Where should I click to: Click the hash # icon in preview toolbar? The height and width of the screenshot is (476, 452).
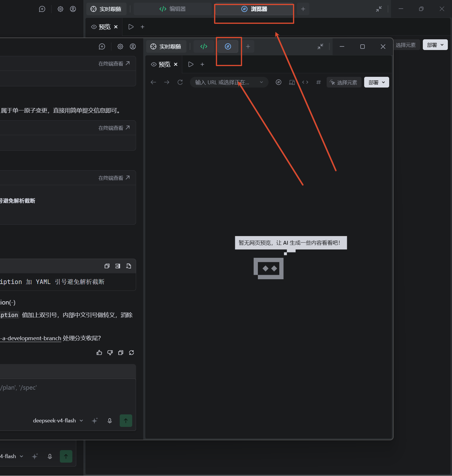tap(319, 82)
